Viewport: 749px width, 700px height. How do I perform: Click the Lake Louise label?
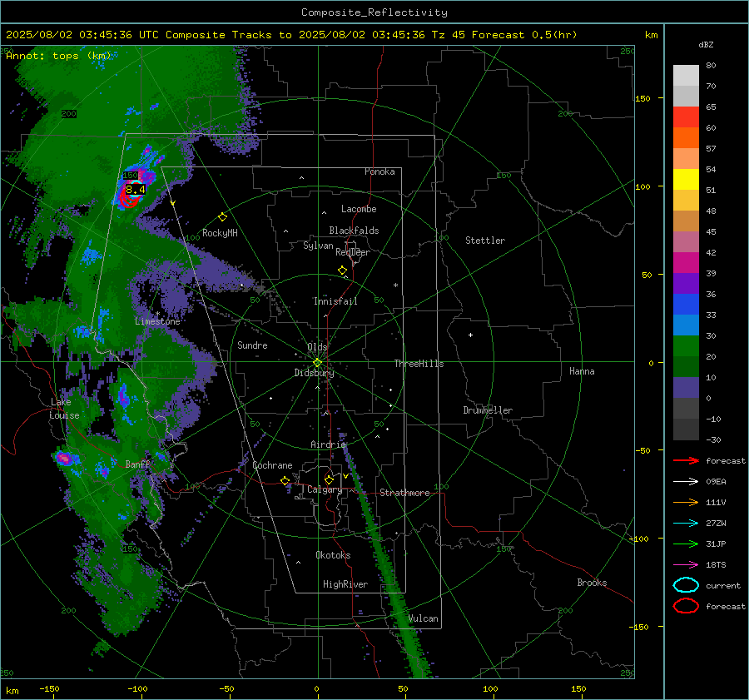click(x=64, y=409)
